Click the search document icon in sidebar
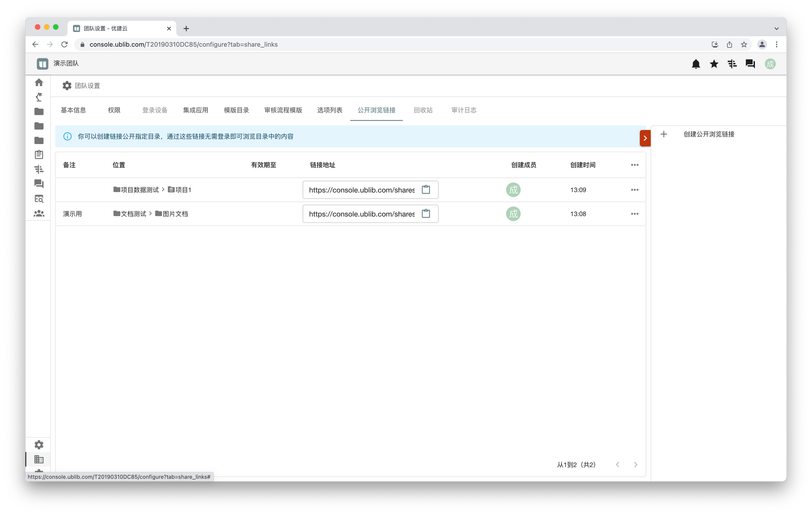Screen dimensions: 812x515 coord(39,199)
